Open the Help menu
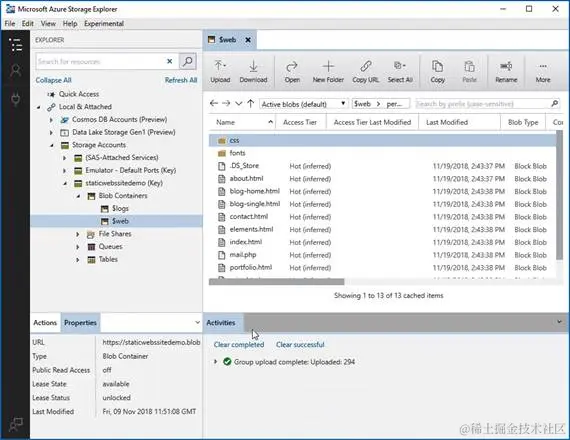This screenshot has width=570, height=440. coord(70,24)
